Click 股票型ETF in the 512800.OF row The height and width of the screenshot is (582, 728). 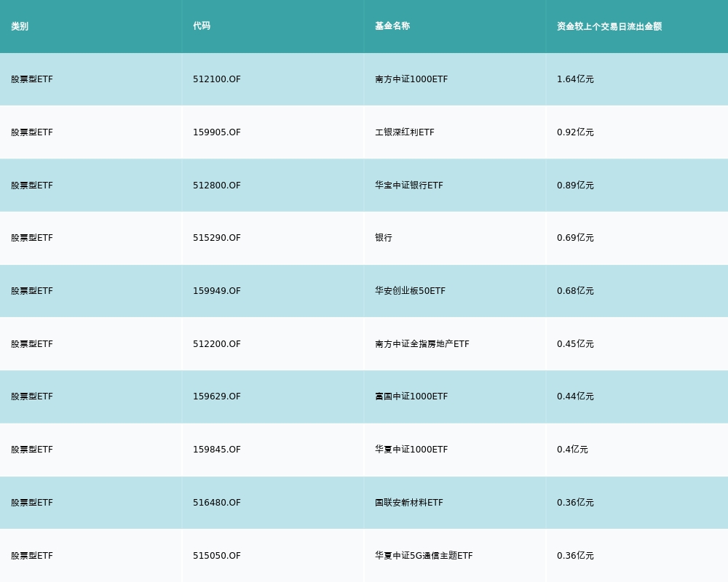click(x=32, y=186)
